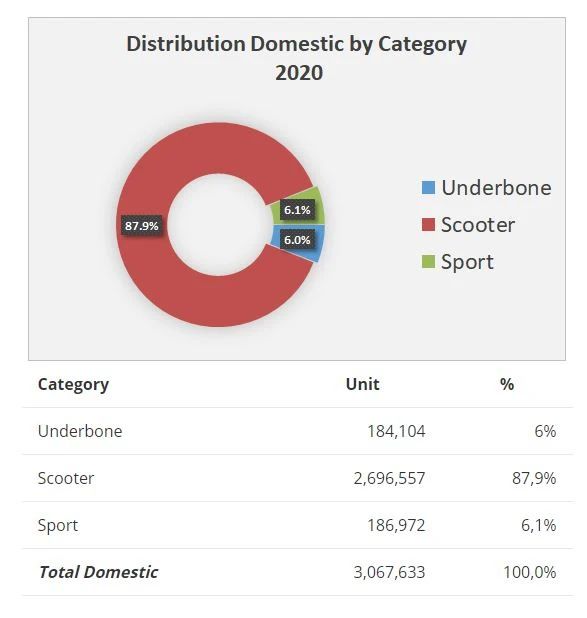Click the red Scooter legend swatch

pyautogui.click(x=428, y=225)
